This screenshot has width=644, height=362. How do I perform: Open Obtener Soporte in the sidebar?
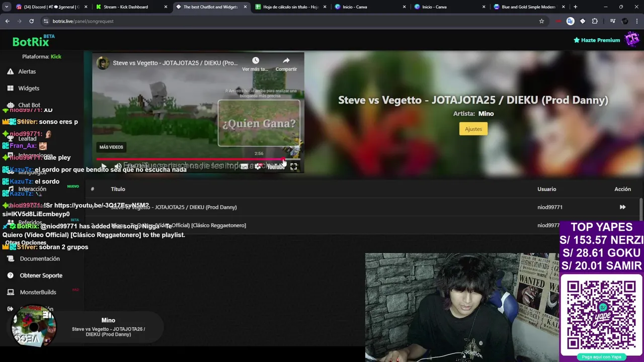41,276
